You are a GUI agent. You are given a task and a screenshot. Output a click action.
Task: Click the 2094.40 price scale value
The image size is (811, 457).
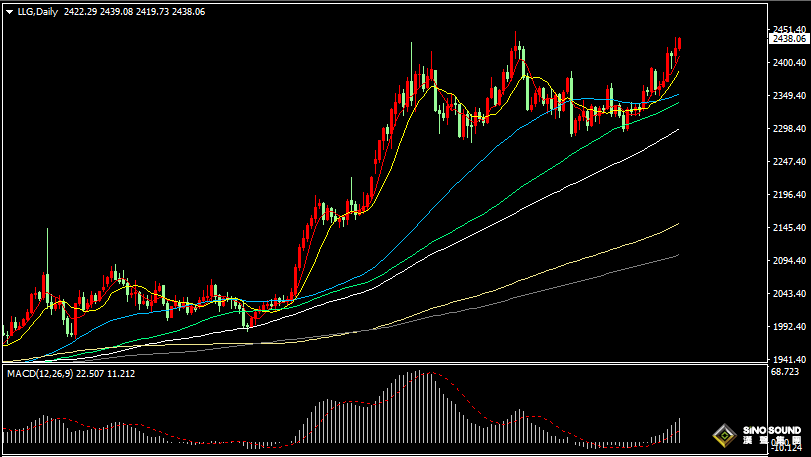(787, 261)
